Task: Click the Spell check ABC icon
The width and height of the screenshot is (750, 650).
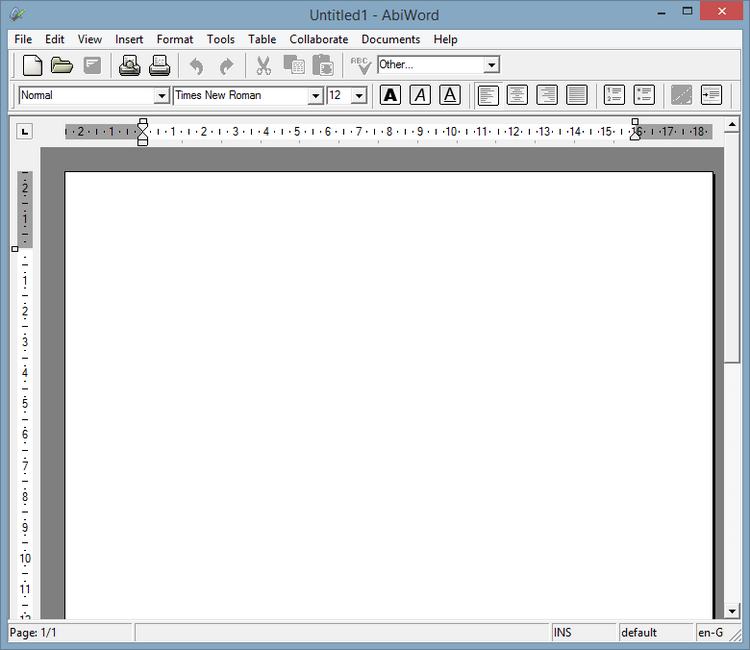Action: (x=360, y=66)
